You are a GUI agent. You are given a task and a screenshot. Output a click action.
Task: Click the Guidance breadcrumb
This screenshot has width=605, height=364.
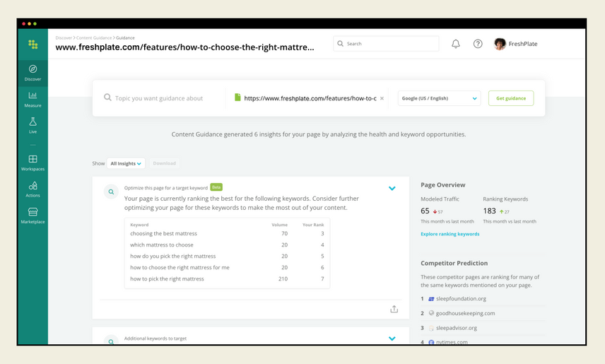point(125,38)
